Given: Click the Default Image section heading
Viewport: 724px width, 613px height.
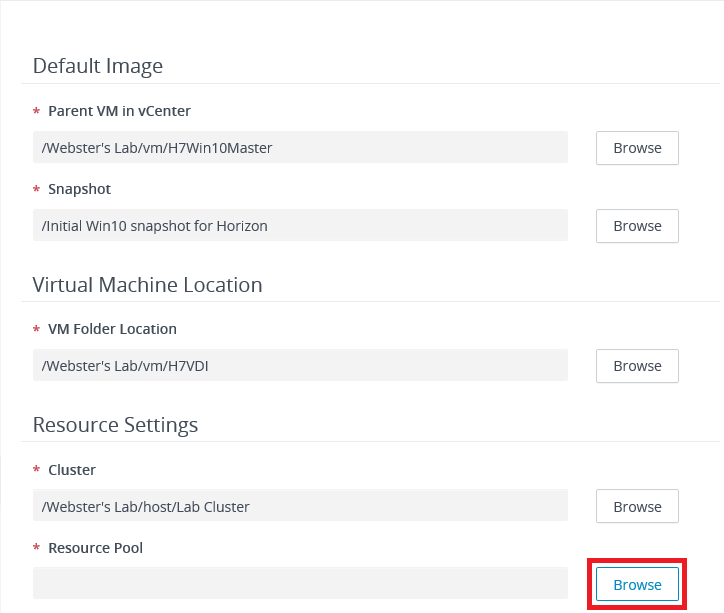Looking at the screenshot, I should pyautogui.click(x=98, y=66).
